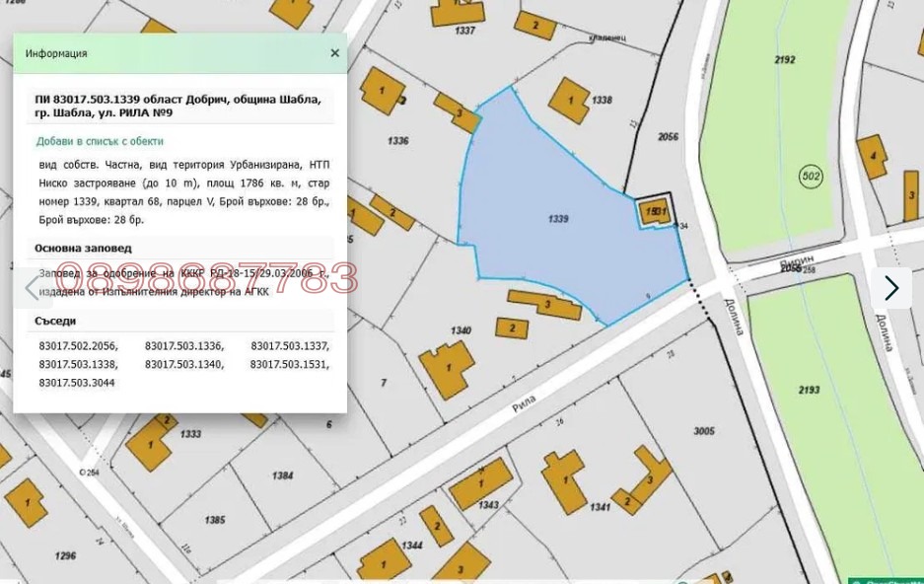Viewport: 924px width, 584px height.
Task: Click the 'Информация' panel header title
Action: coord(56,53)
